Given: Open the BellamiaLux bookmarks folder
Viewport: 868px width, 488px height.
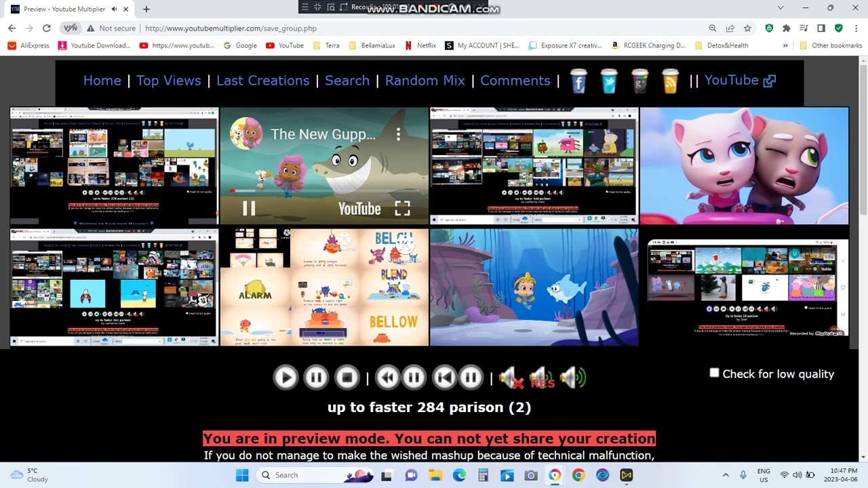Looking at the screenshot, I should 372,45.
